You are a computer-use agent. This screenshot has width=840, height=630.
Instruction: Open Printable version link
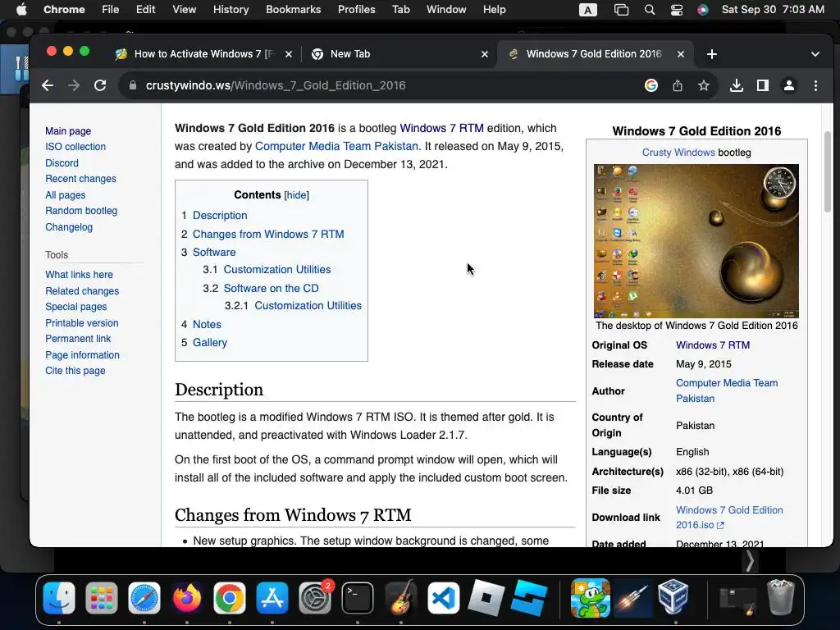(x=81, y=323)
